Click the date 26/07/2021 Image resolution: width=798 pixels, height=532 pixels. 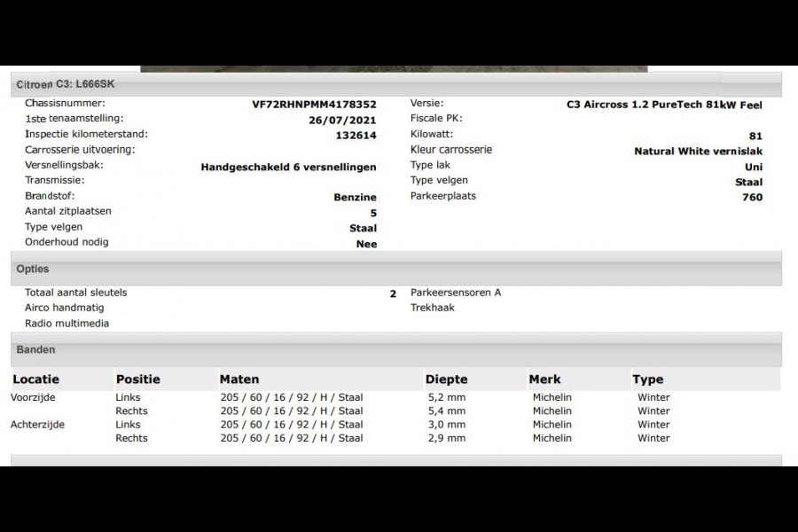342,121
